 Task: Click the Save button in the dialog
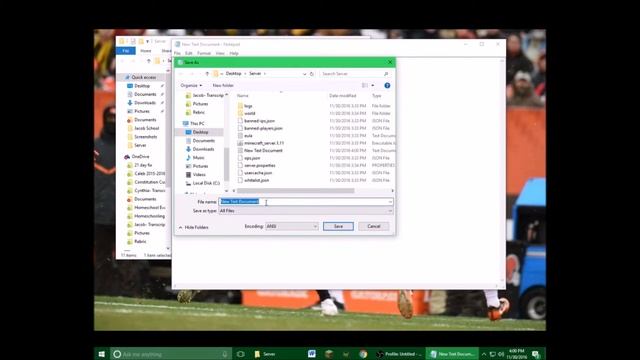coord(338,226)
